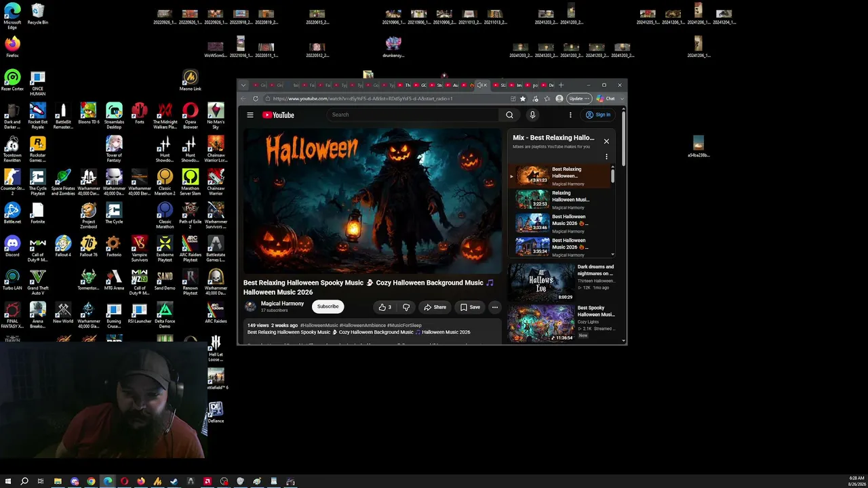Open Turbo LAN desktop shortcut
868x488 pixels.
click(x=12, y=280)
